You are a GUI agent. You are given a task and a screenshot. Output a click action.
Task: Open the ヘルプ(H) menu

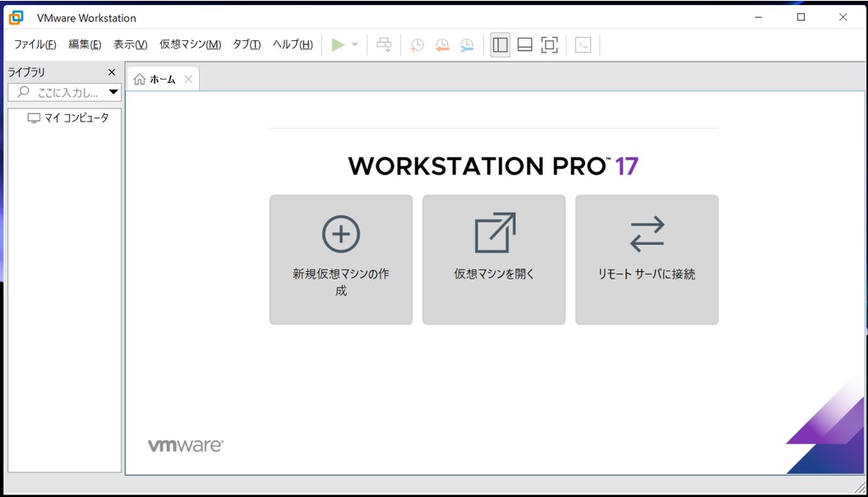[293, 44]
